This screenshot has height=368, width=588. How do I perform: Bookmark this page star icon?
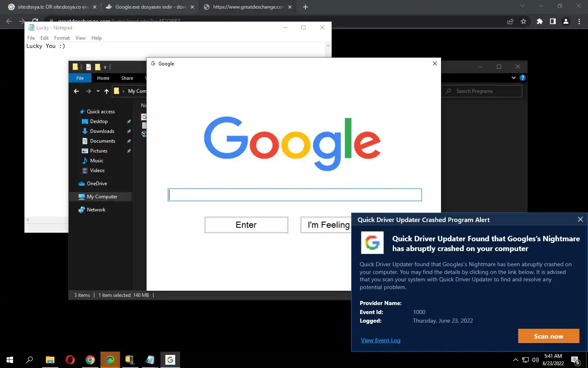523,21
